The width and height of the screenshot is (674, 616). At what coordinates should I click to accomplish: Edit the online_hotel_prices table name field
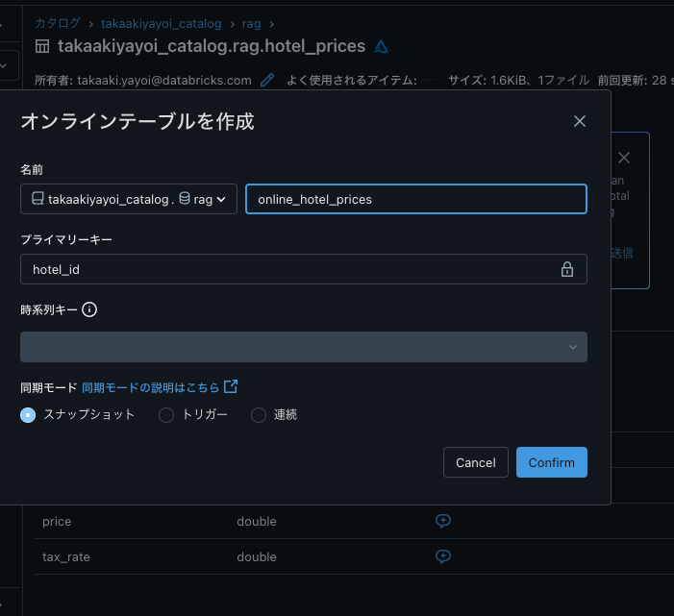click(x=415, y=199)
